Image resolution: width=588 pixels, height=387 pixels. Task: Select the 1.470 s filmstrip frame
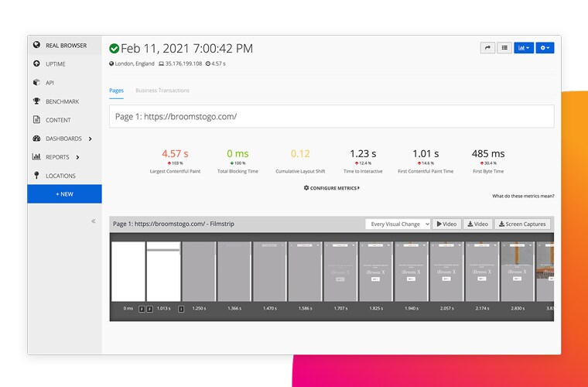[269, 271]
